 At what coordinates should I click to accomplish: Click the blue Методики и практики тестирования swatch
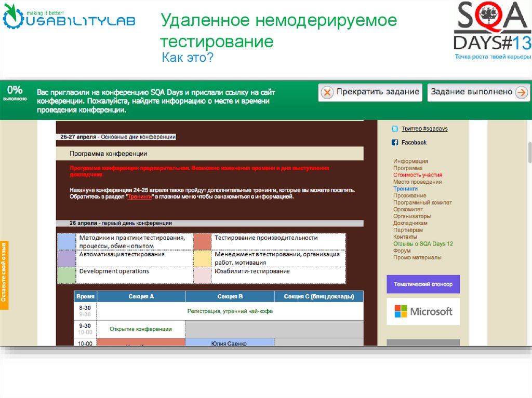pos(67,242)
